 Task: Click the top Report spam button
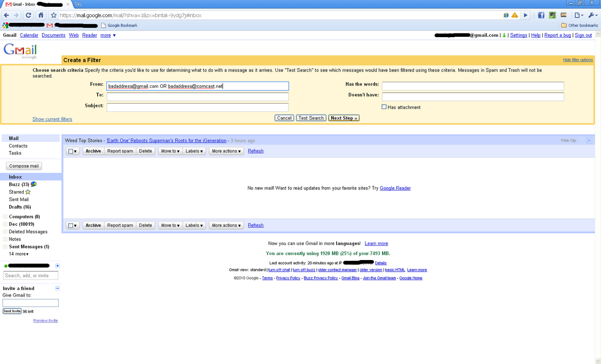[120, 151]
